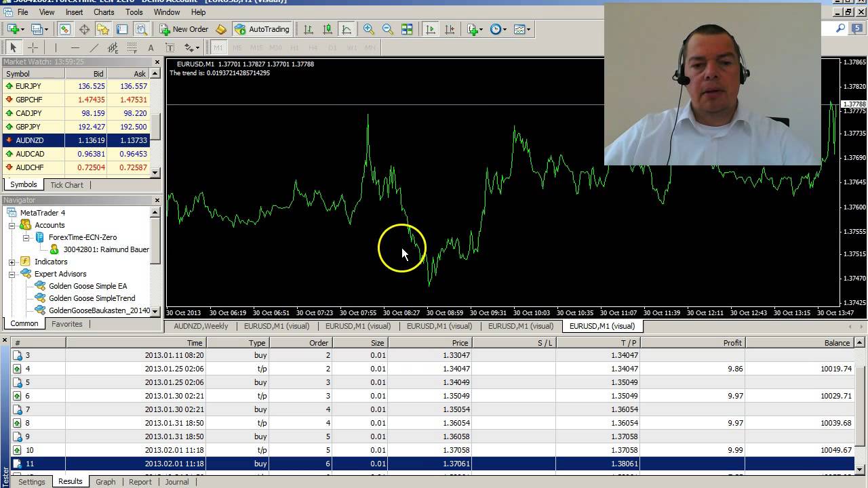
Task: Open the Periods dropdown arrow
Action: [x=505, y=29]
